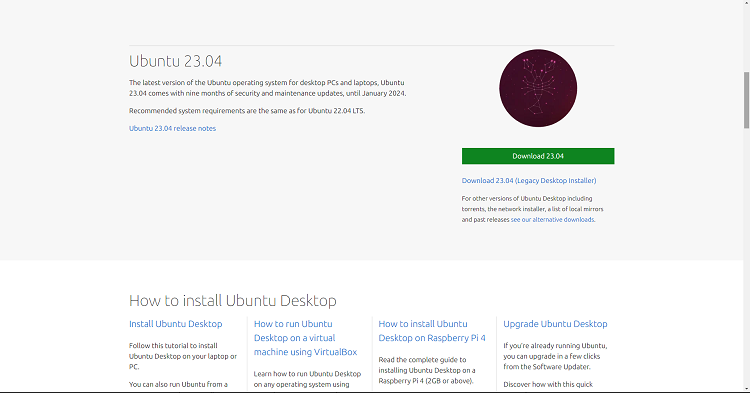
Task: Click the page vertical scrollbar thumb
Action: [x=746, y=100]
